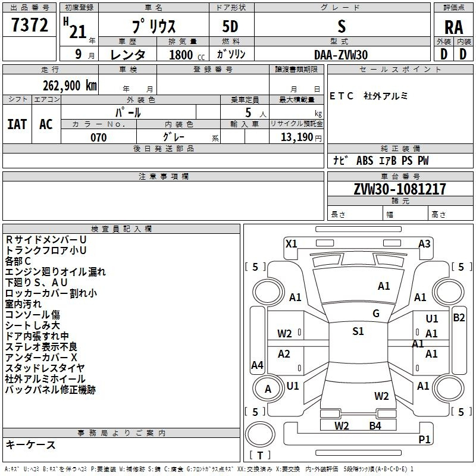Click the vehicle history レンタ
The image size is (476, 476).
pyautogui.click(x=127, y=55)
